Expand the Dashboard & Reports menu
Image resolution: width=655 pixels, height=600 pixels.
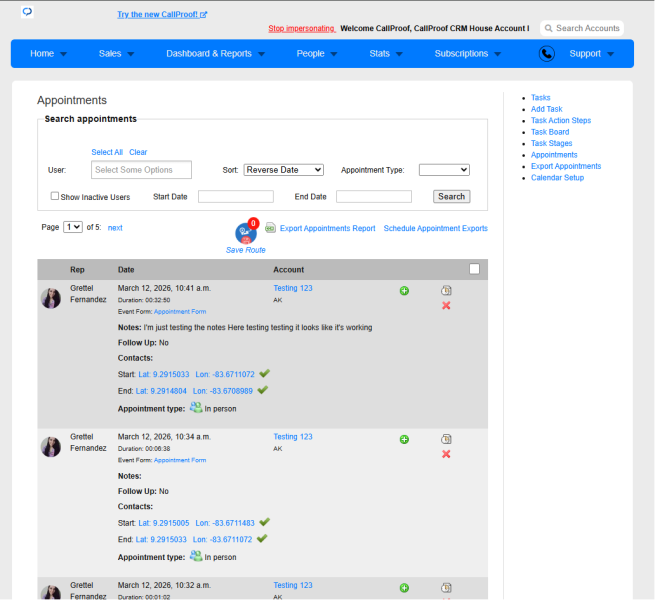coord(216,53)
